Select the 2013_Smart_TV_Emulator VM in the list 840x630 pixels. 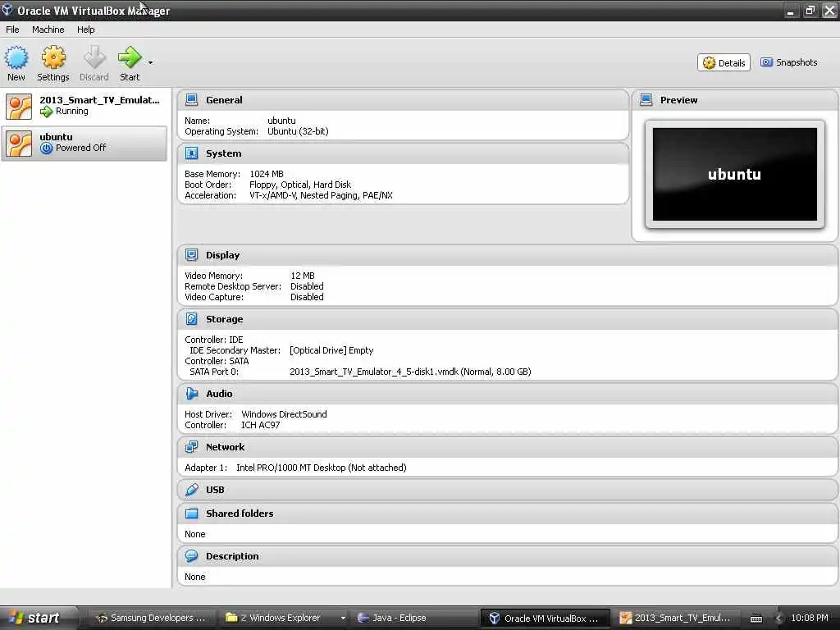point(84,106)
